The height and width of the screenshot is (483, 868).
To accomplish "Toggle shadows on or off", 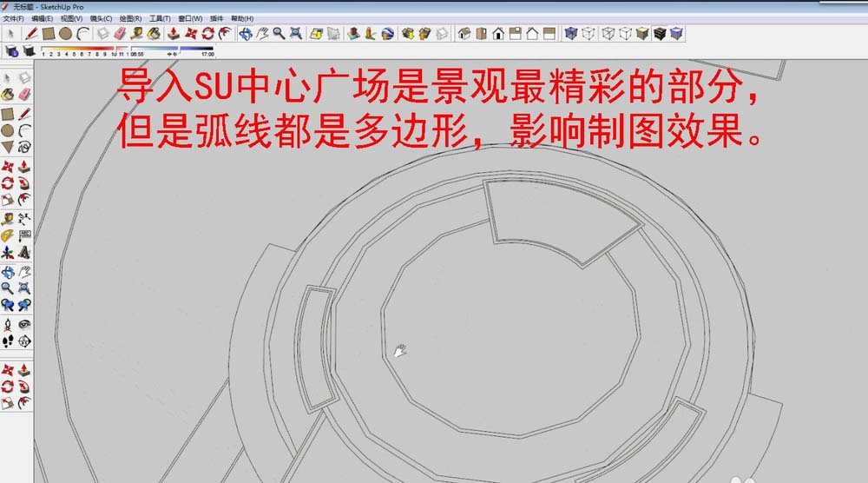I will point(30,51).
